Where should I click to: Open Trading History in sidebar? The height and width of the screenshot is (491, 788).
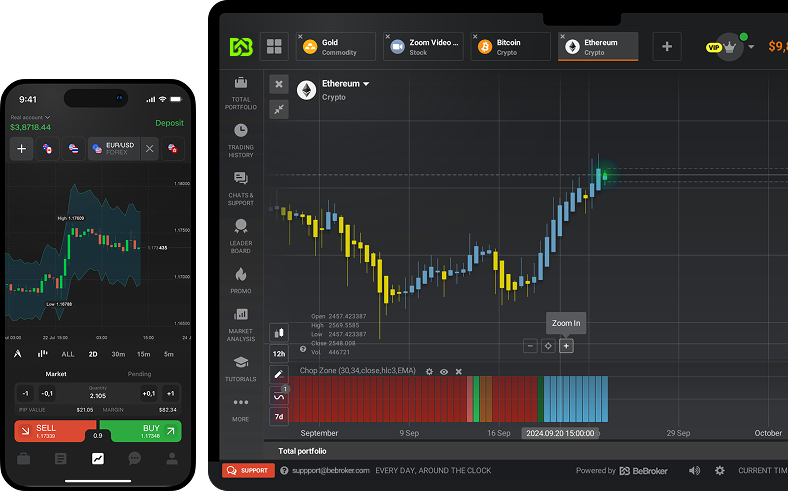tap(241, 141)
